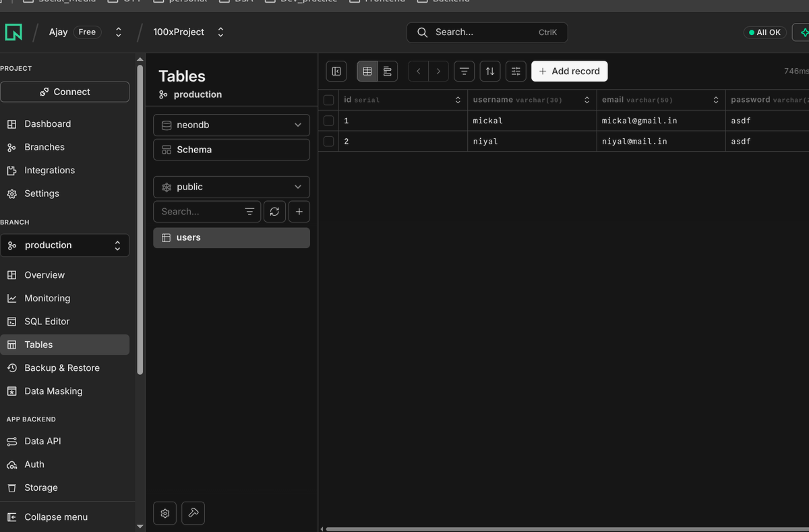This screenshot has height=532, width=809.
Task: Sort by the id column arrows
Action: pos(458,100)
